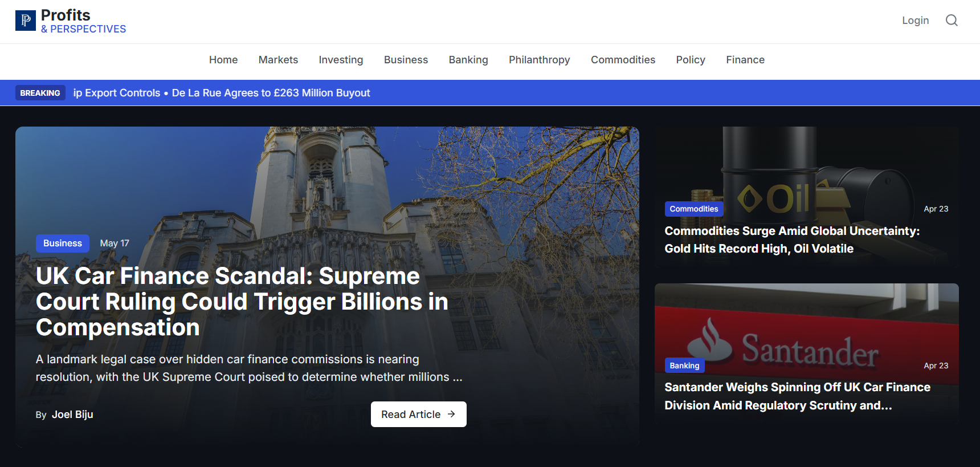Select Commodities in the navigation bar
Screen dimensions: 980x467
pos(623,60)
